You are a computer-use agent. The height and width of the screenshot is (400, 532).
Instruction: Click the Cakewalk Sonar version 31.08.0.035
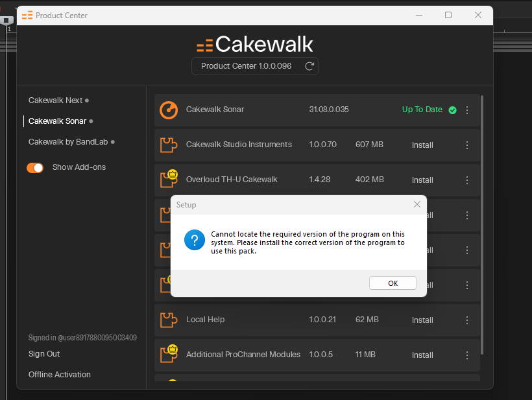[329, 110]
